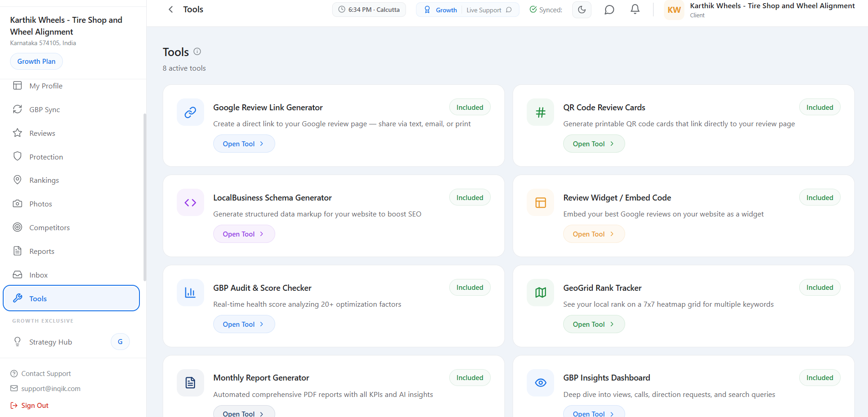868x417 pixels.
Task: Toggle dark mode moon icon
Action: coord(582,10)
